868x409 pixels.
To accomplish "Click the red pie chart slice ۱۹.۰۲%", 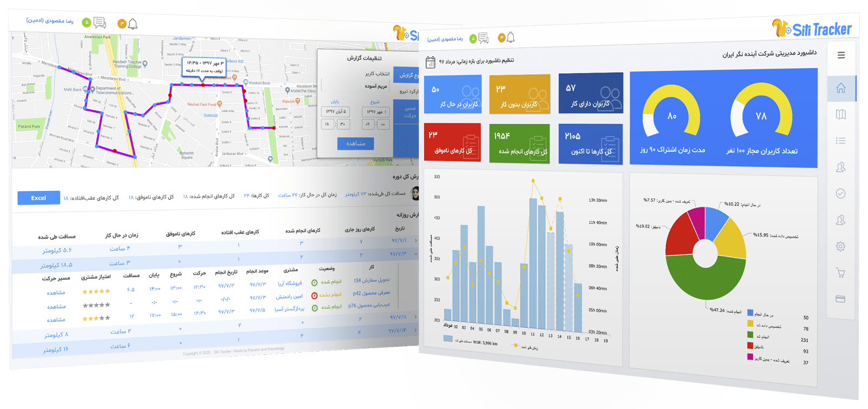I will click(681, 237).
